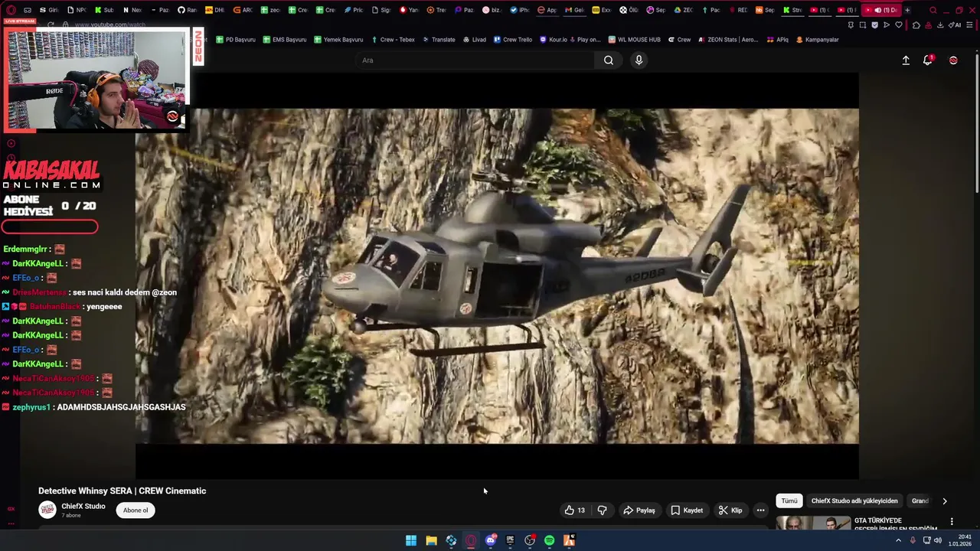The width and height of the screenshot is (980, 551).
Task: Click the taskbar clock showing 20:41
Action: [960, 540]
